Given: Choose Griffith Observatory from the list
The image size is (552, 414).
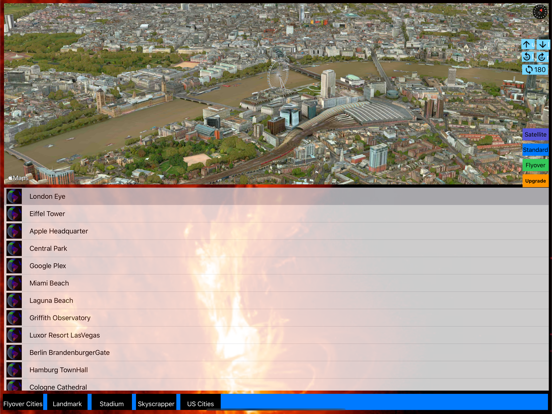Looking at the screenshot, I should click(276, 318).
